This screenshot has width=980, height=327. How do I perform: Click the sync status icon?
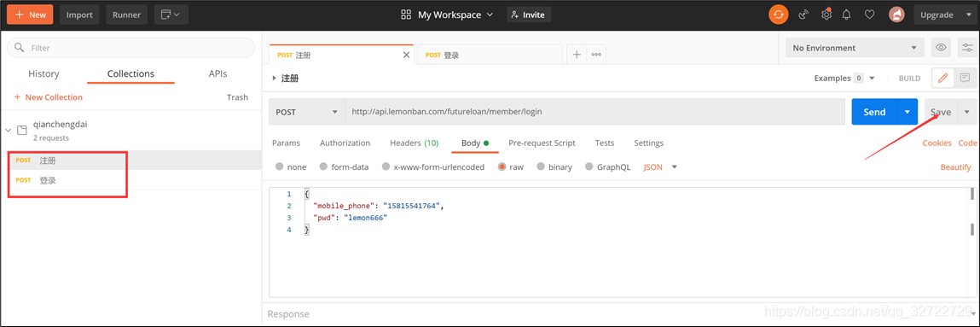click(778, 15)
